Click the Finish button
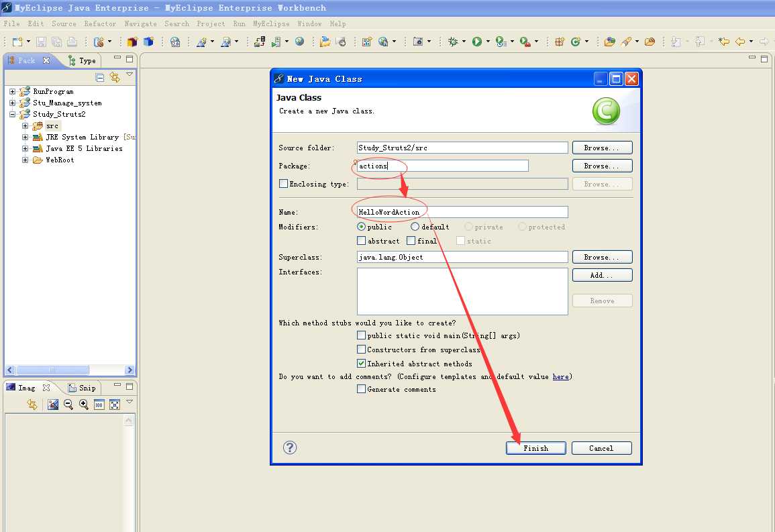The image size is (775, 532). 535,448
